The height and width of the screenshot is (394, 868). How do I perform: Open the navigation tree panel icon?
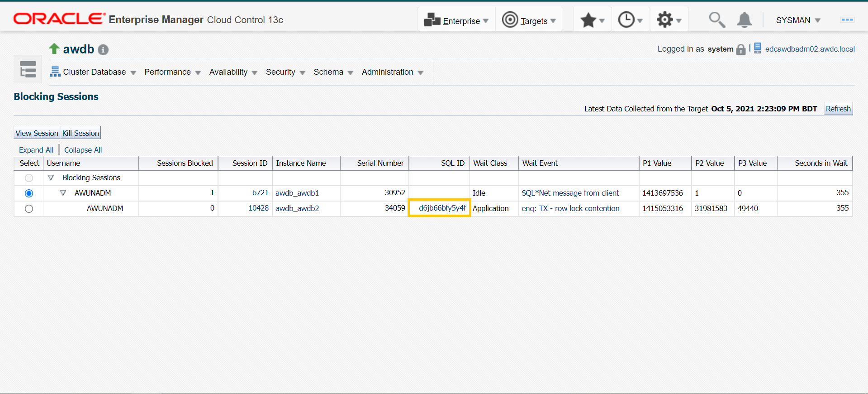(28, 69)
